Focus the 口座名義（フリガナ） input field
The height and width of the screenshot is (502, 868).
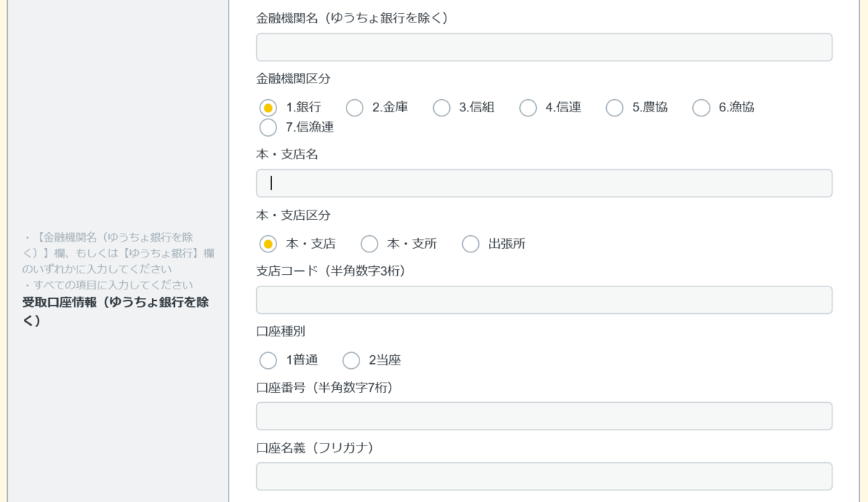coord(544,477)
